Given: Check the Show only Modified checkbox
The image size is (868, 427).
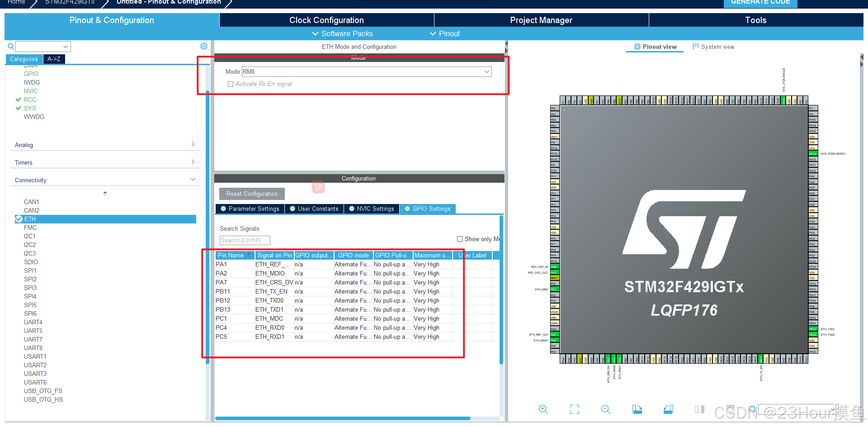Looking at the screenshot, I should pos(460,239).
